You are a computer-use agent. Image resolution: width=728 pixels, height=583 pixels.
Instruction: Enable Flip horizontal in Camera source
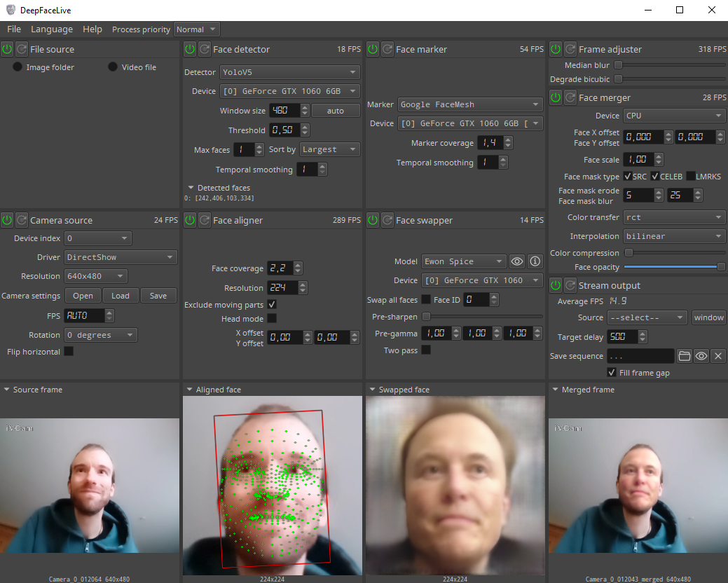point(67,351)
